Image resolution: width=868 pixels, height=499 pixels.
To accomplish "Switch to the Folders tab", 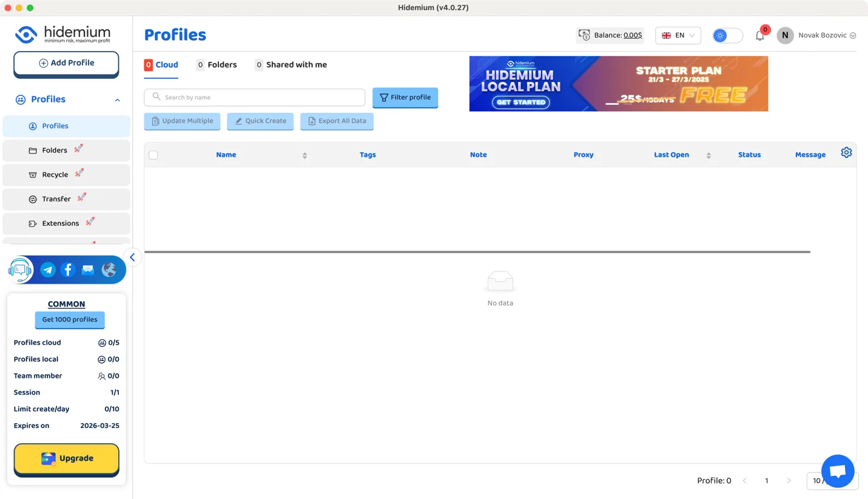I will click(217, 65).
